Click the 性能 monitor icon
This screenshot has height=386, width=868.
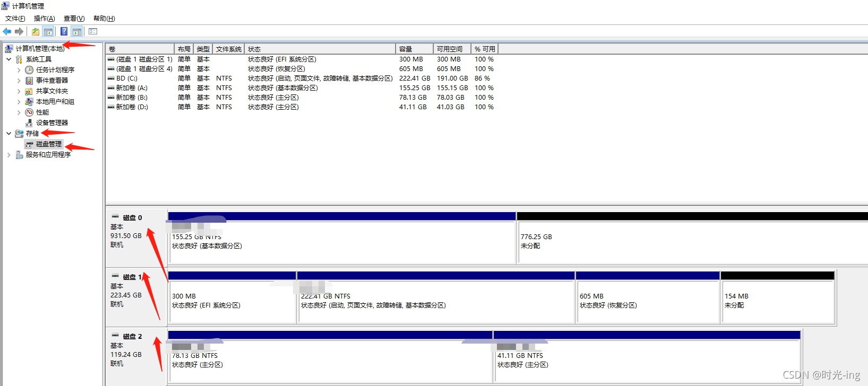tap(29, 112)
